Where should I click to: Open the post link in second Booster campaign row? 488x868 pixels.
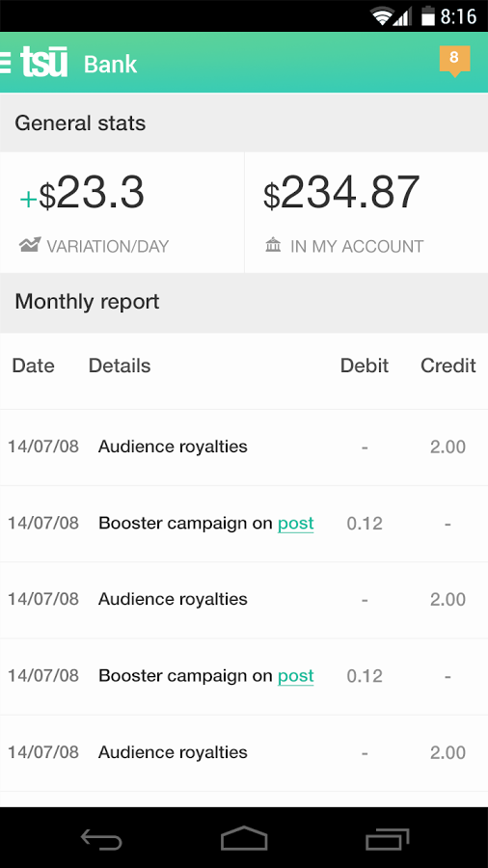[295, 676]
